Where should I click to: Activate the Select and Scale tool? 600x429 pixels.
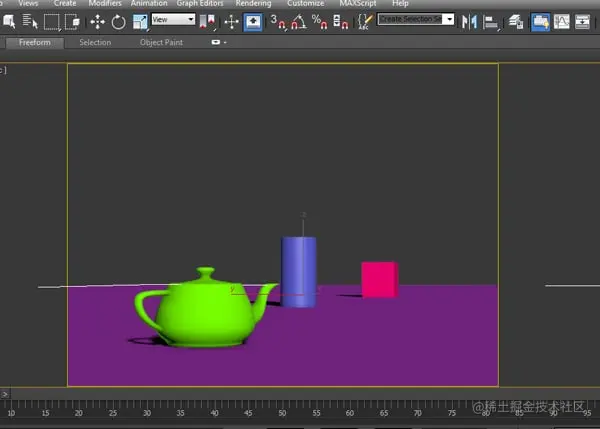140,22
